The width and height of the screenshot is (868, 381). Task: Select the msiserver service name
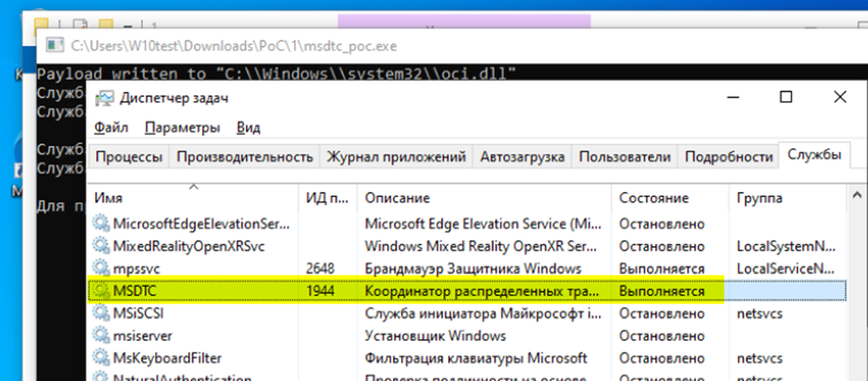pos(143,336)
